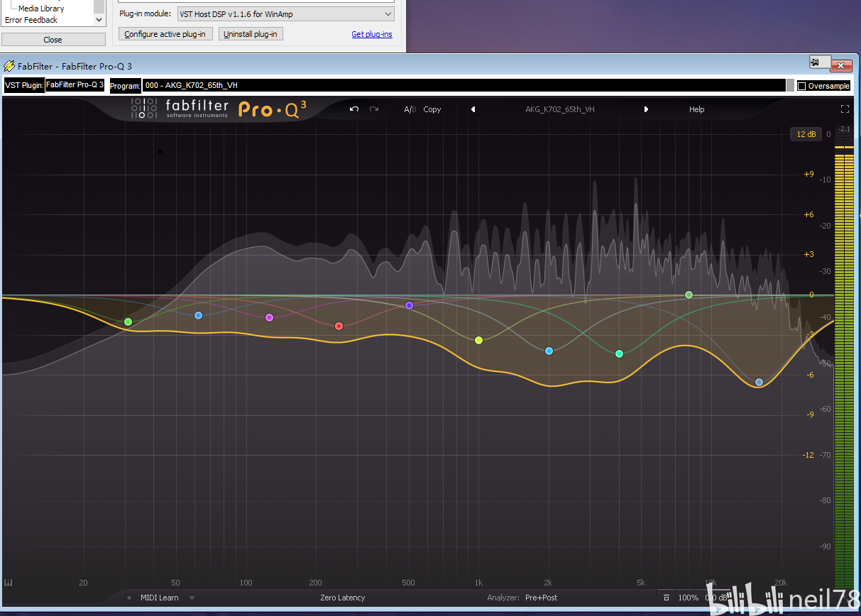Click the small spinner beside the Program field
This screenshot has width=861, height=616.
[x=791, y=85]
